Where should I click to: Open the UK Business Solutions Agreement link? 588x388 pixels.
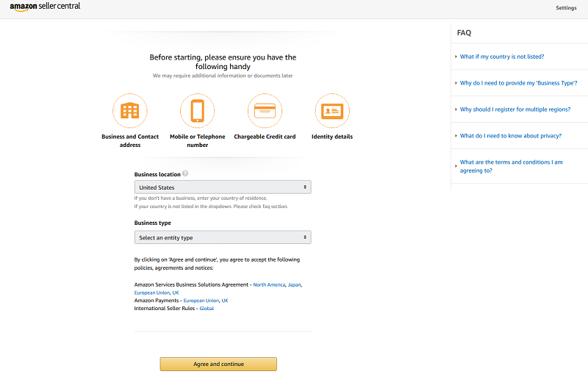point(176,292)
